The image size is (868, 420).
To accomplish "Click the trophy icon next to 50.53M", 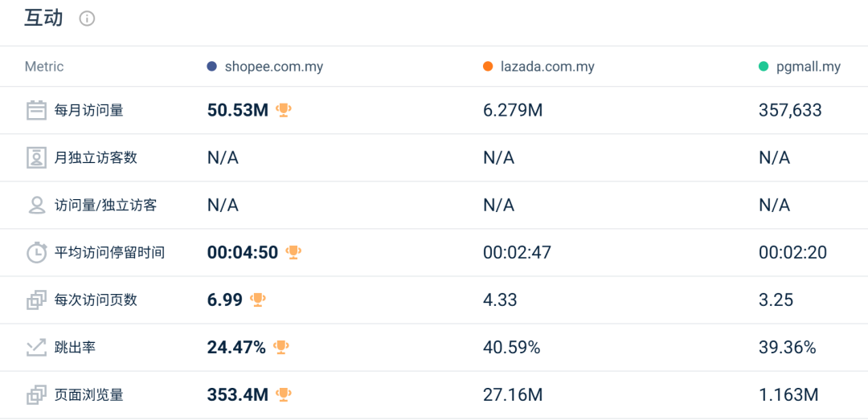I will point(284,110).
